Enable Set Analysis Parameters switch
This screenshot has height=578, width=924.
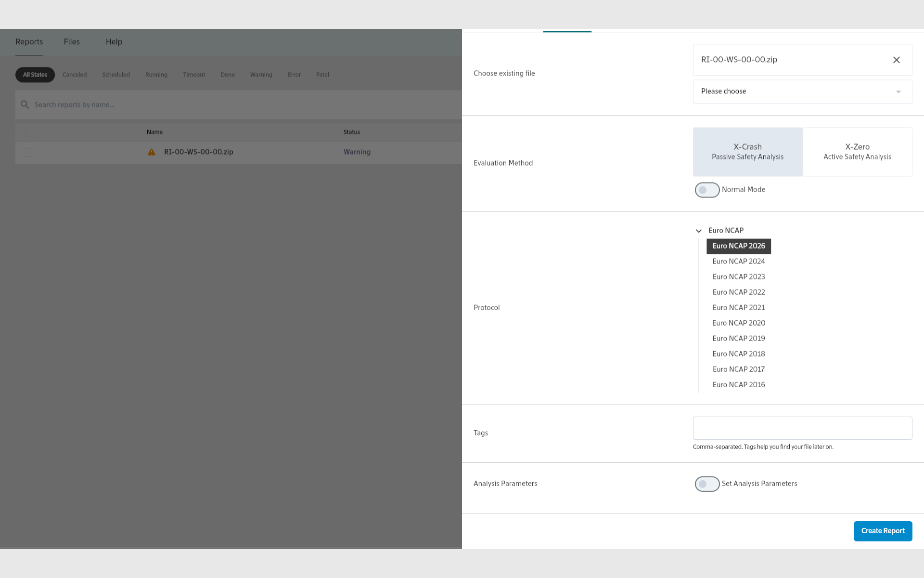coord(707,484)
